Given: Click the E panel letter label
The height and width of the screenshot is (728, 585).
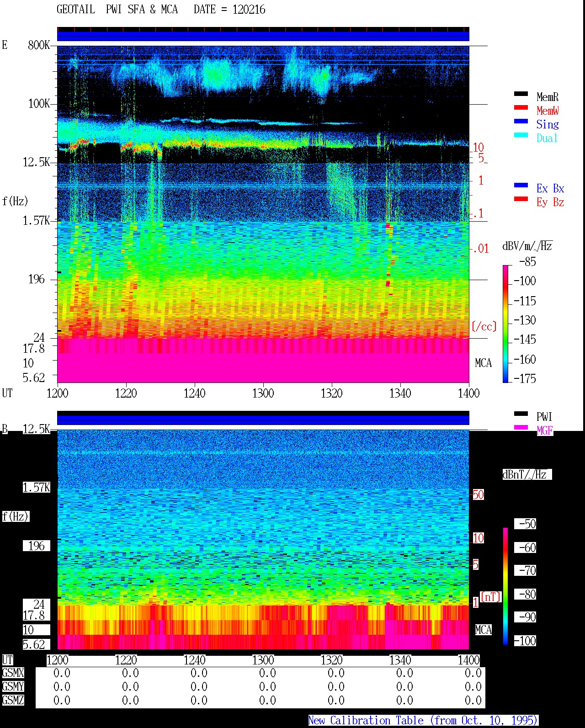Looking at the screenshot, I should pos(5,45).
